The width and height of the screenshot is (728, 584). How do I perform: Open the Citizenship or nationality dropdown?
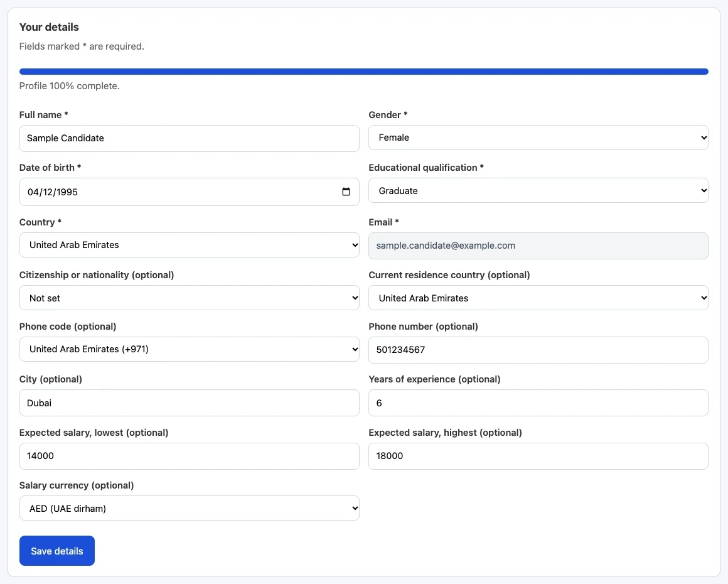[x=190, y=298]
